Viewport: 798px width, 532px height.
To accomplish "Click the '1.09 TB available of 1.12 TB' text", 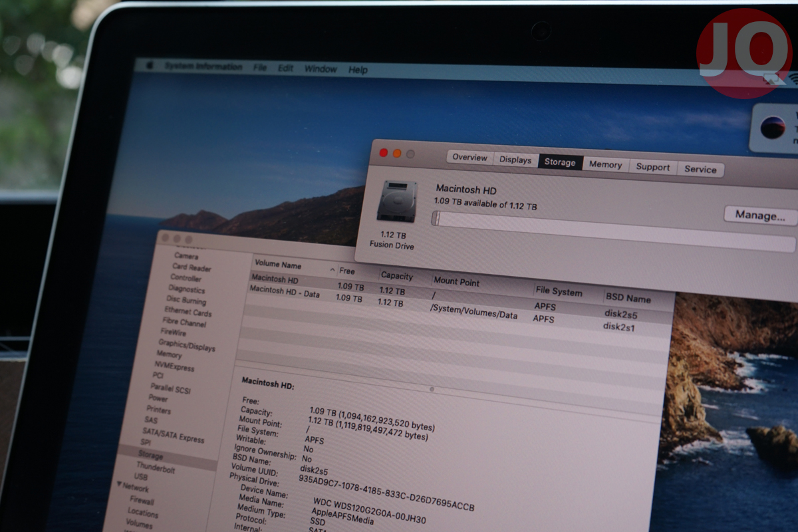I will click(x=485, y=203).
